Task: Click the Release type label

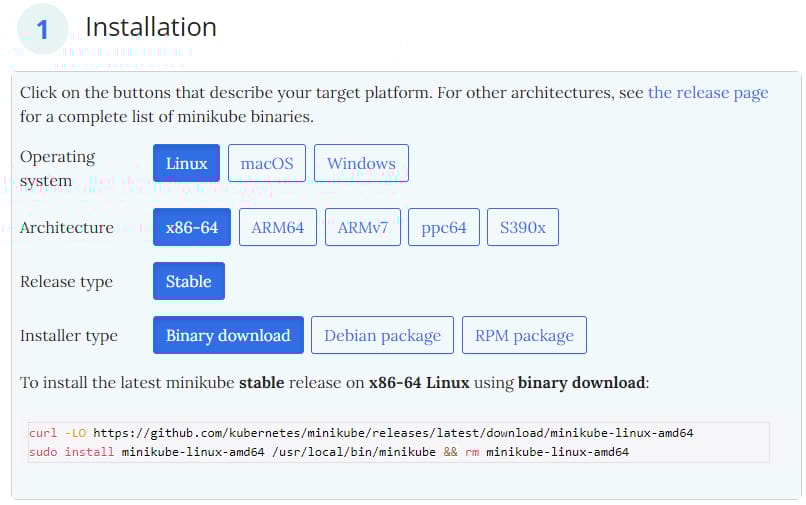Action: tap(66, 282)
